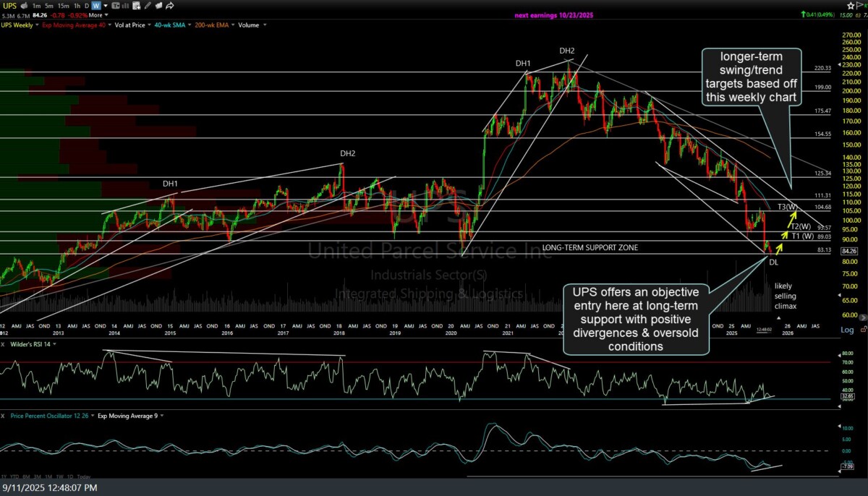
Task: Click the Today range button
Action: coord(83,476)
